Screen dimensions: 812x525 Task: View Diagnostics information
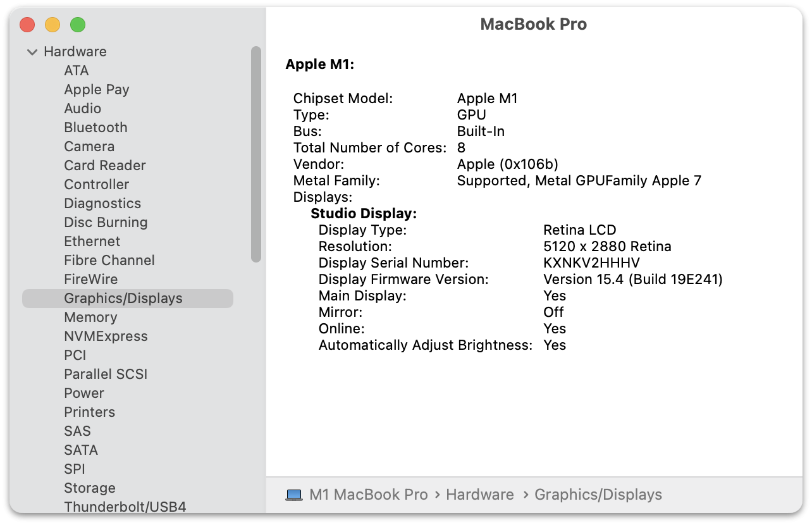pyautogui.click(x=102, y=203)
